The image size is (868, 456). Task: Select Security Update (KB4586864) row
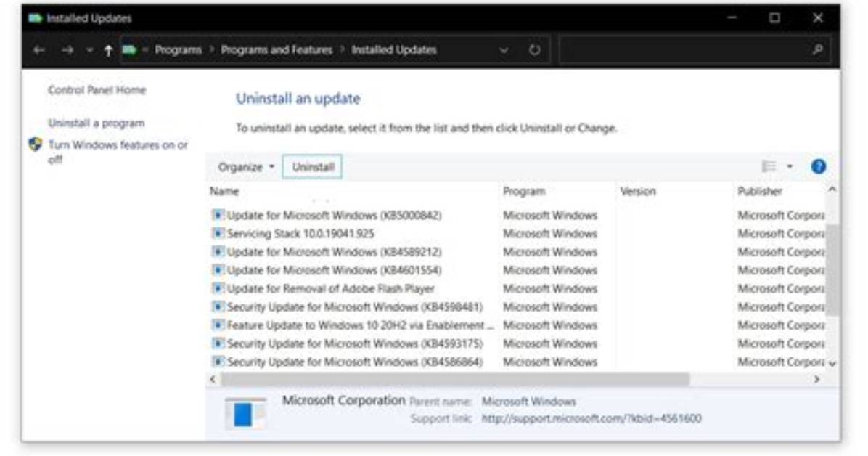(354, 362)
